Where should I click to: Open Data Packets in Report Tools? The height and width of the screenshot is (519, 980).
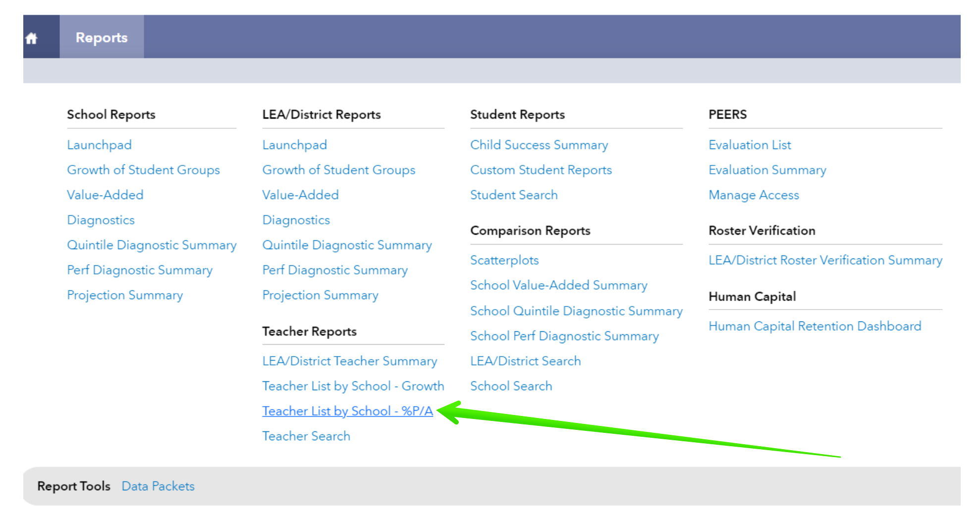tap(158, 486)
